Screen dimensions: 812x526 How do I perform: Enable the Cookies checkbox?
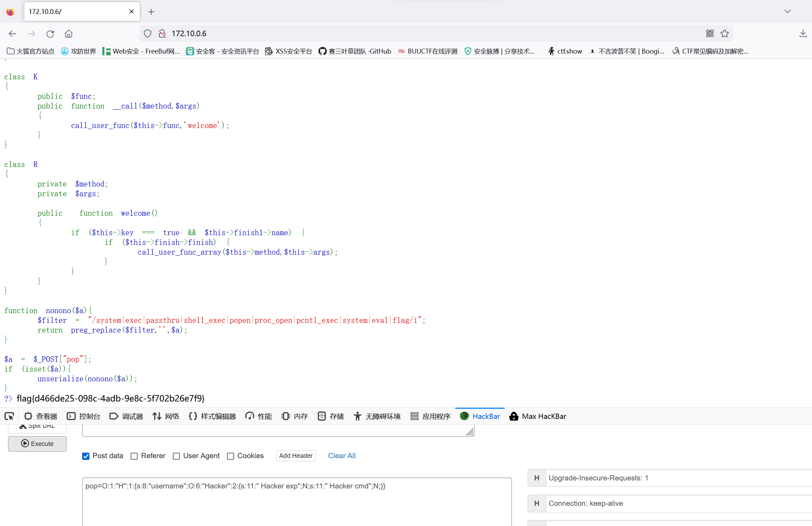pyautogui.click(x=230, y=456)
